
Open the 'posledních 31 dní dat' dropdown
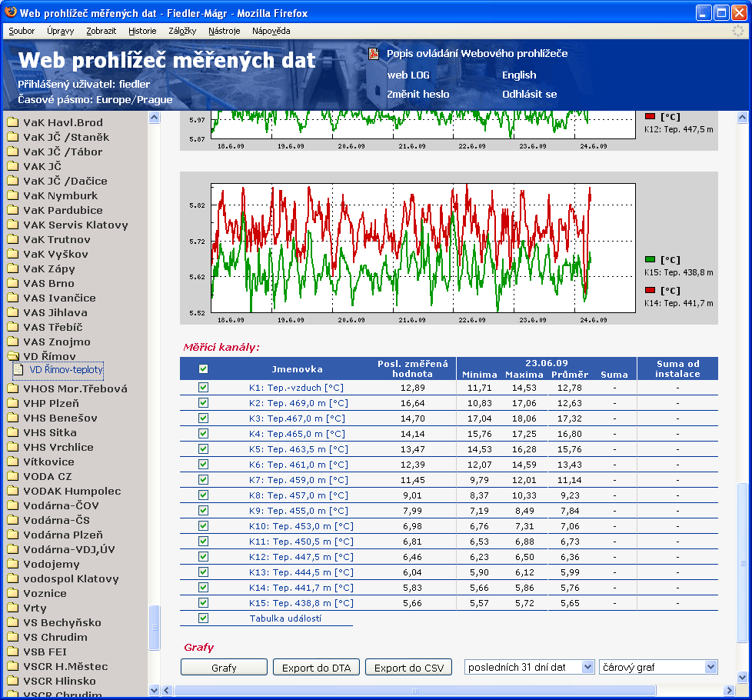pos(530,667)
